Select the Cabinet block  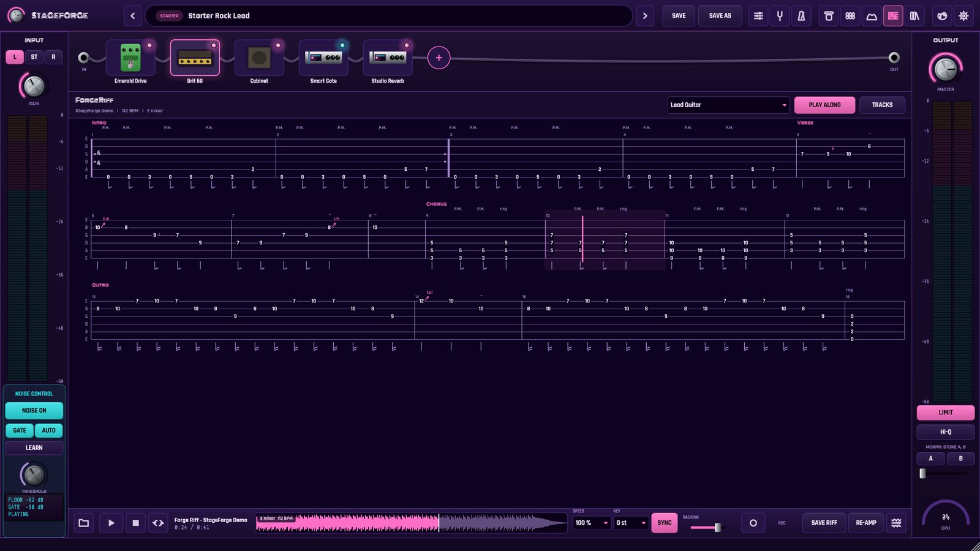[259, 58]
